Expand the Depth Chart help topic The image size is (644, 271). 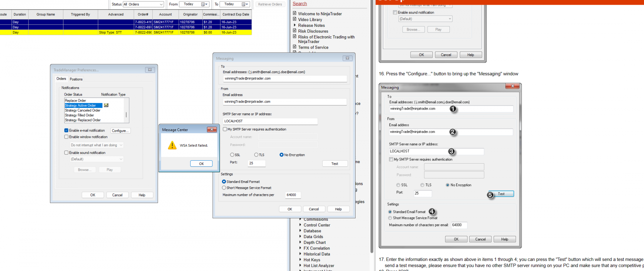[300, 242]
